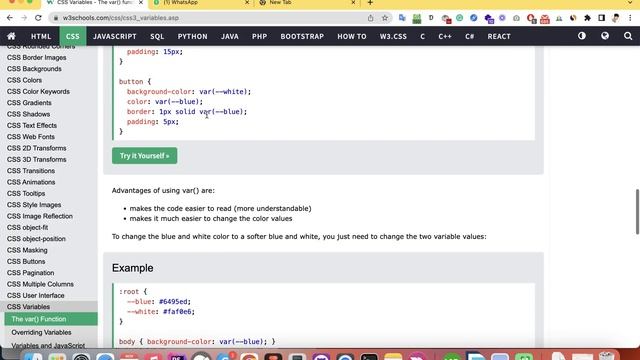Bookmark this page with star icon
The image size is (640, 360).
click(x=384, y=18)
